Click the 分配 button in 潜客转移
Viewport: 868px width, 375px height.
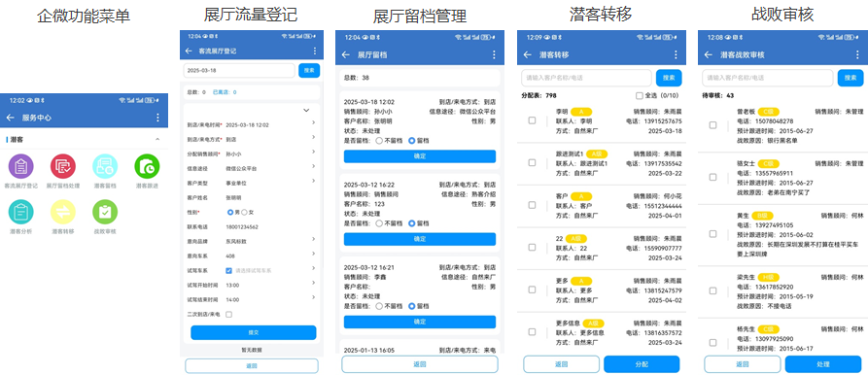(x=642, y=364)
